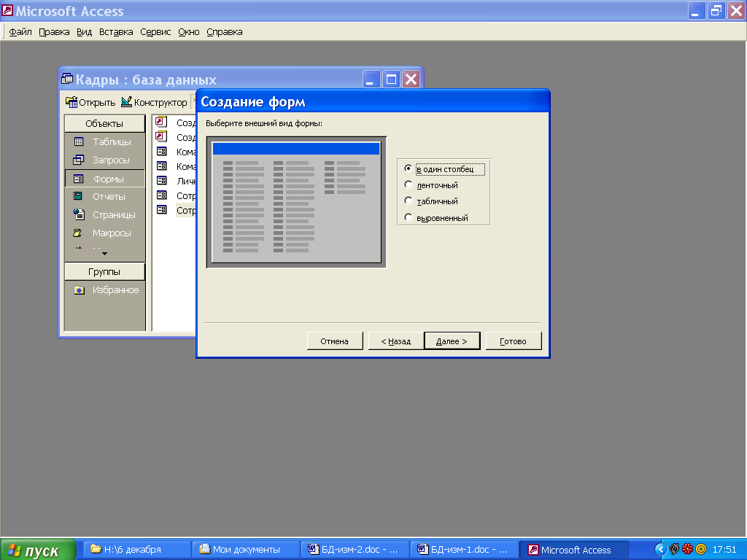Screen dimensions: 747x560
Task: Expand more objects with the down arrow
Action: coord(105,254)
